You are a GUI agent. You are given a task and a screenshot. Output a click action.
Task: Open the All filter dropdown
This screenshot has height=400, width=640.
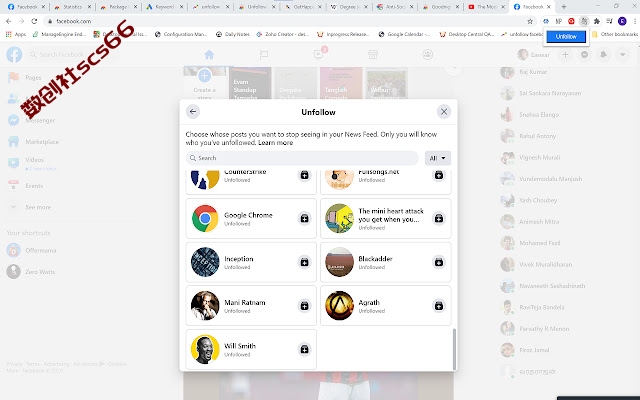click(x=438, y=158)
